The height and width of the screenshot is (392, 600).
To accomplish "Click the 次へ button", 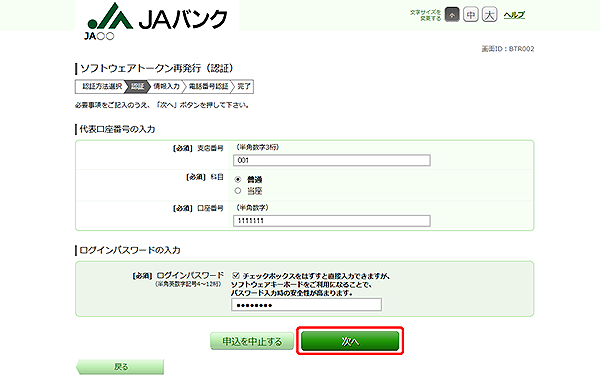I will point(350,341).
